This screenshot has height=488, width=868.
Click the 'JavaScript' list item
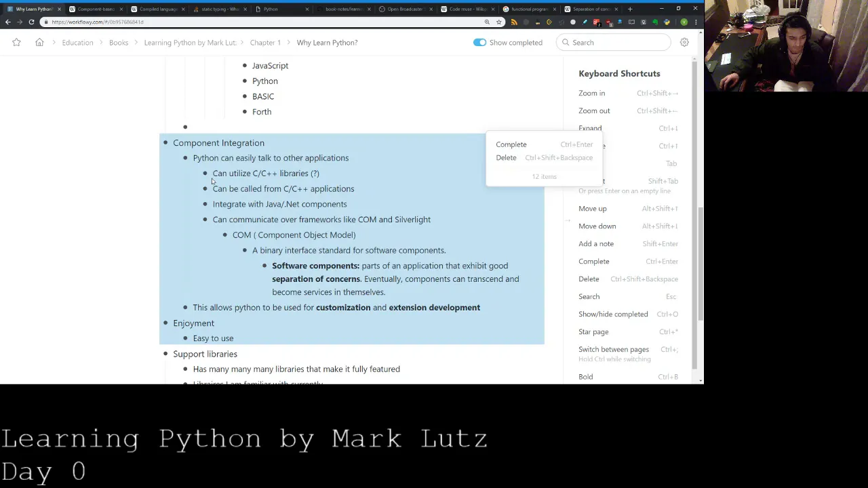tap(270, 66)
